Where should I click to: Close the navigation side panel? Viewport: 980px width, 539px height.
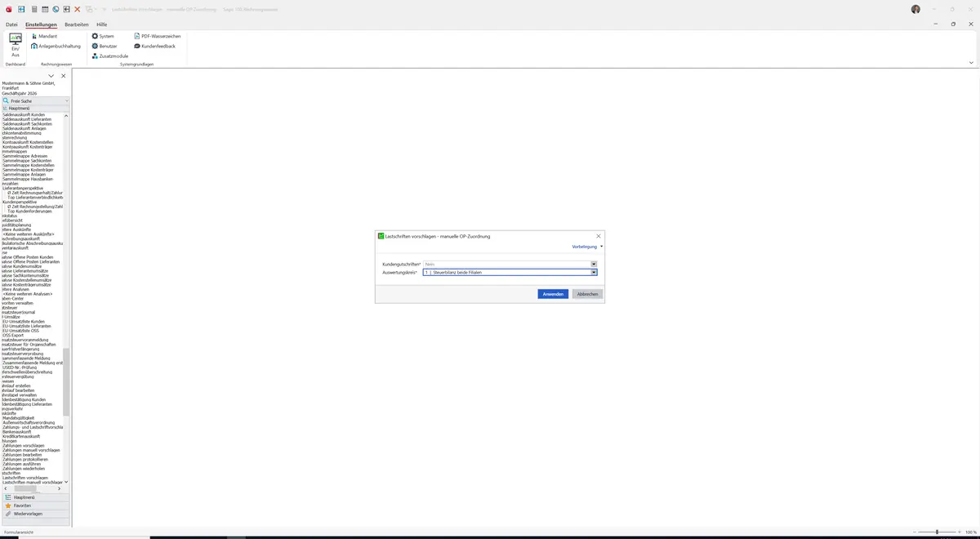[x=64, y=76]
